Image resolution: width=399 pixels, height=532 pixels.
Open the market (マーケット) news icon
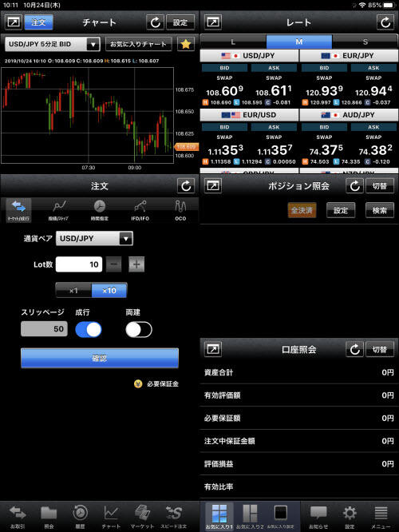142,517
